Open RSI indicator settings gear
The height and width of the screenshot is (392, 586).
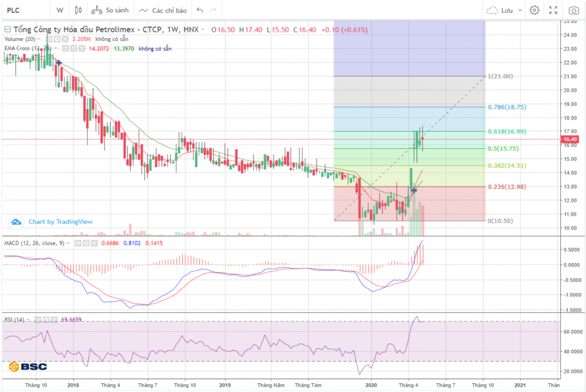pos(46,320)
